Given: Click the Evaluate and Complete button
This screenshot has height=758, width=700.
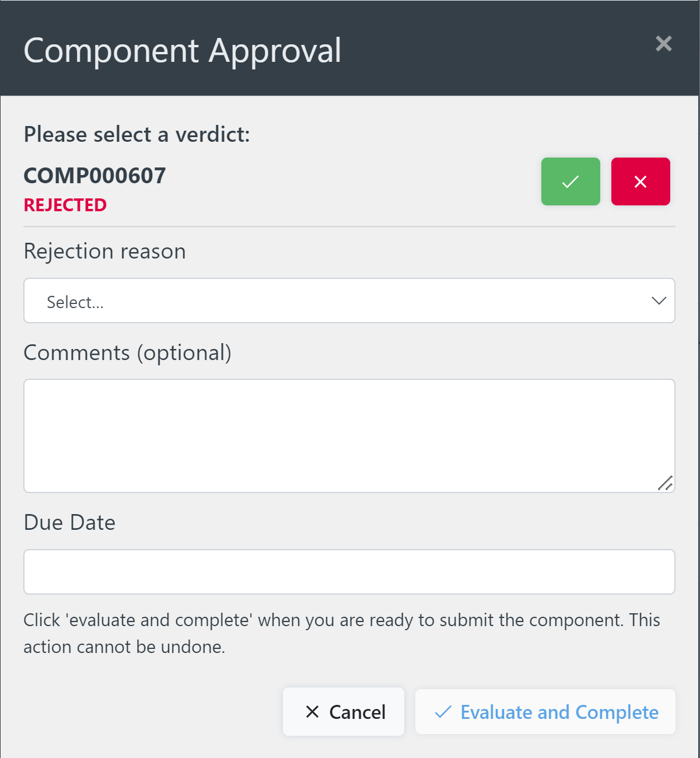Looking at the screenshot, I should (544, 712).
